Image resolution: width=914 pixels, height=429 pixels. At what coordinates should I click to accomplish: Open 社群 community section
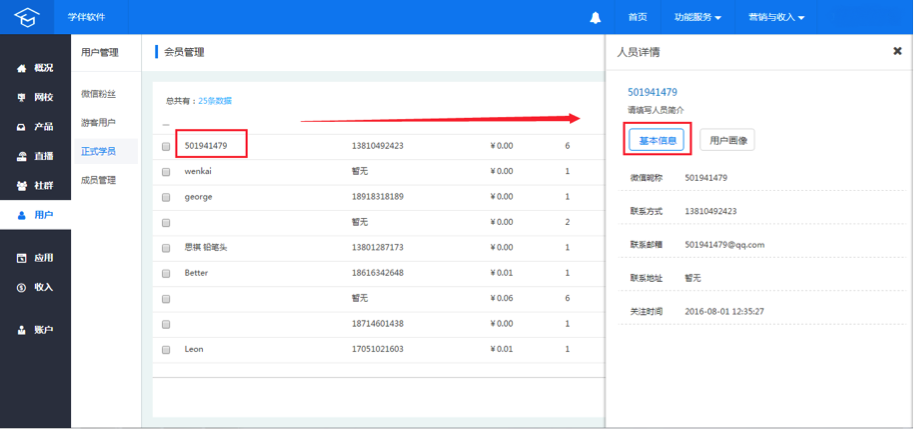pyautogui.click(x=36, y=185)
